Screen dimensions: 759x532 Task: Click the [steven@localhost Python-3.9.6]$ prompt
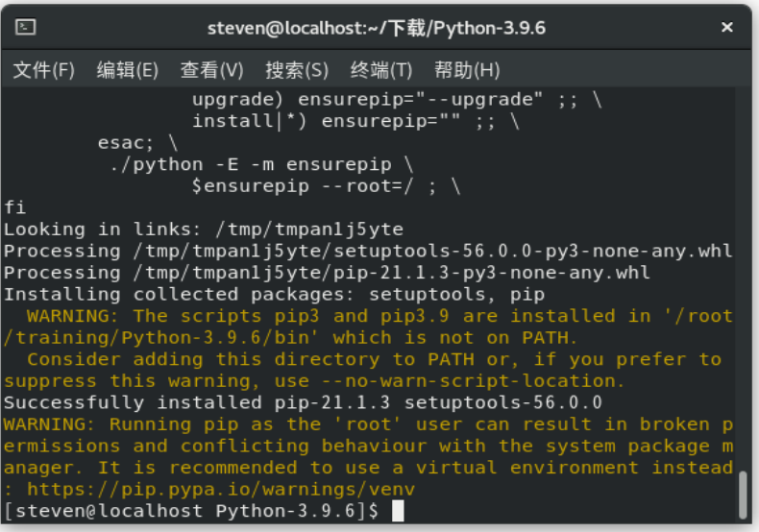coord(192,511)
